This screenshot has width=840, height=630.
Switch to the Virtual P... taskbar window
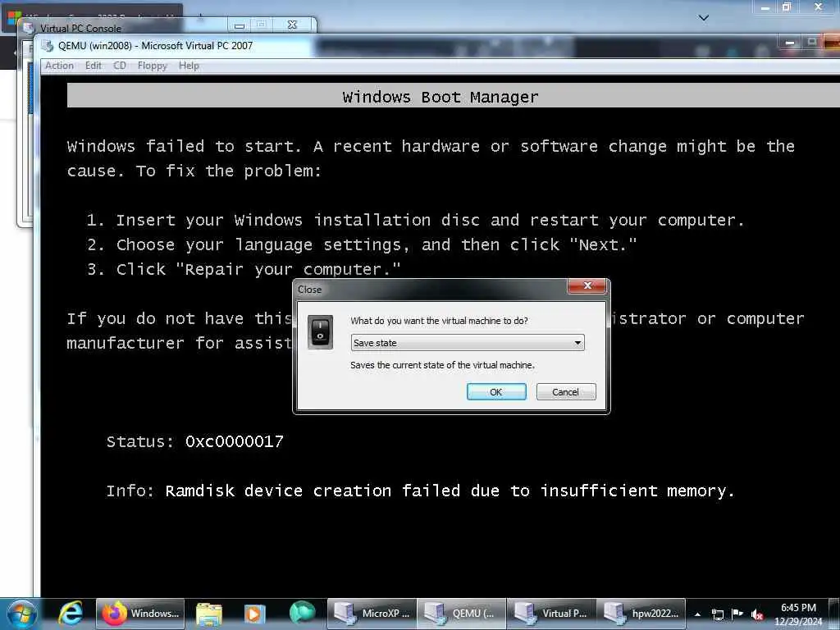pos(551,614)
